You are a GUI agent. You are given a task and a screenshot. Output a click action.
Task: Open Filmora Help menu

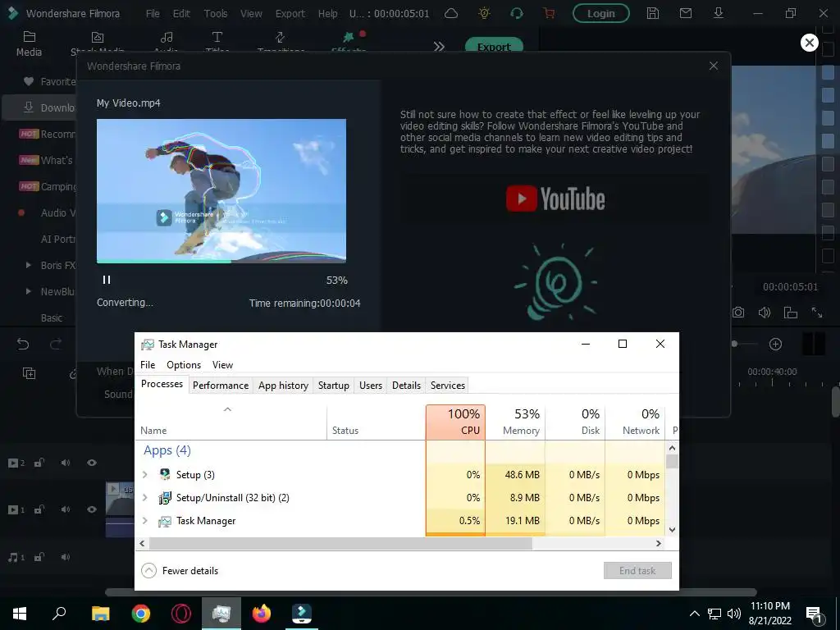pos(328,13)
